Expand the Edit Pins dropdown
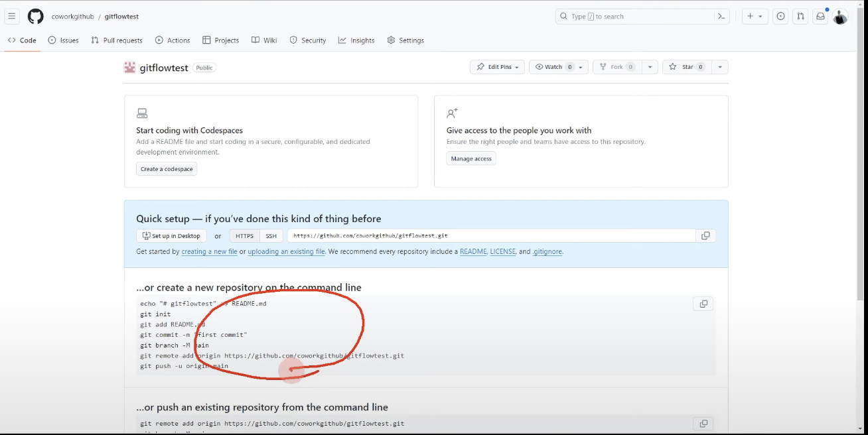Image resolution: width=868 pixels, height=435 pixels. click(498, 67)
